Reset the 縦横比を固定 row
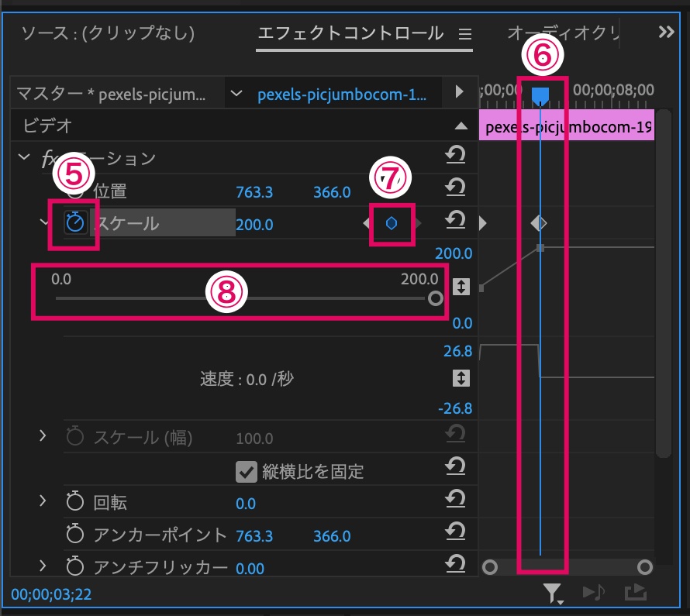 (x=455, y=466)
